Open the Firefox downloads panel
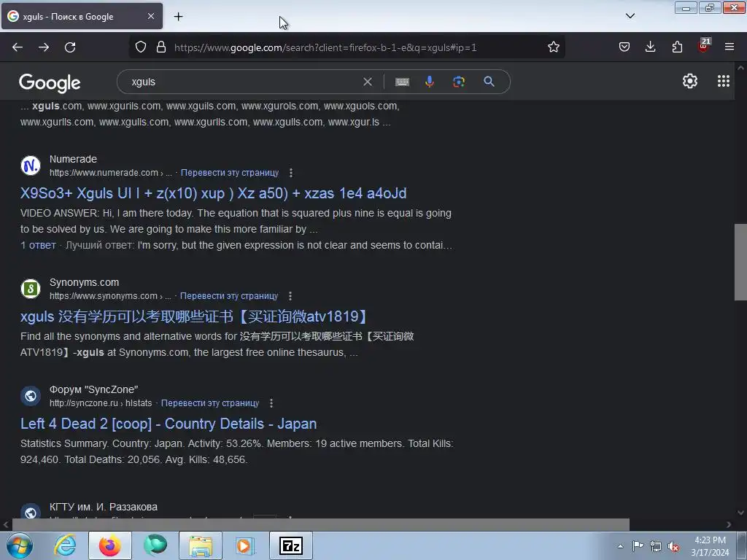The image size is (747, 560). (x=650, y=47)
